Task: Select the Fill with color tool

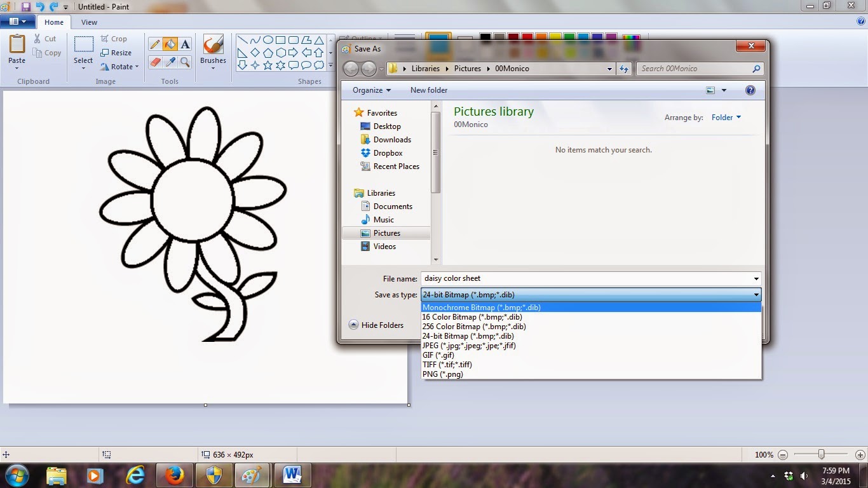Action: 169,44
